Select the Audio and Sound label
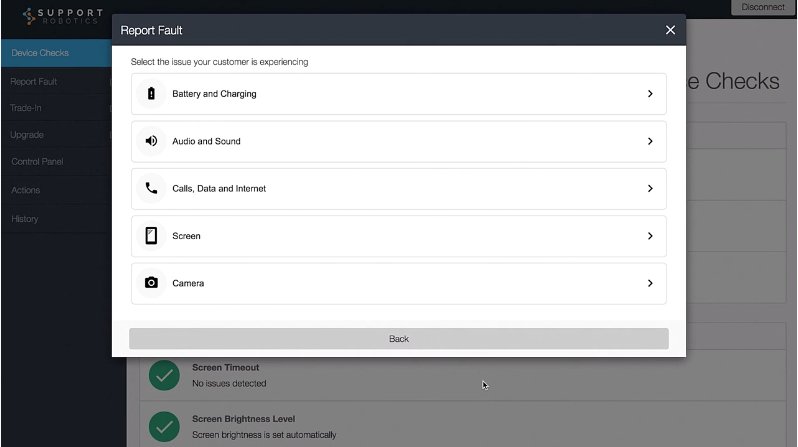This screenshot has height=447, width=798. [x=206, y=141]
